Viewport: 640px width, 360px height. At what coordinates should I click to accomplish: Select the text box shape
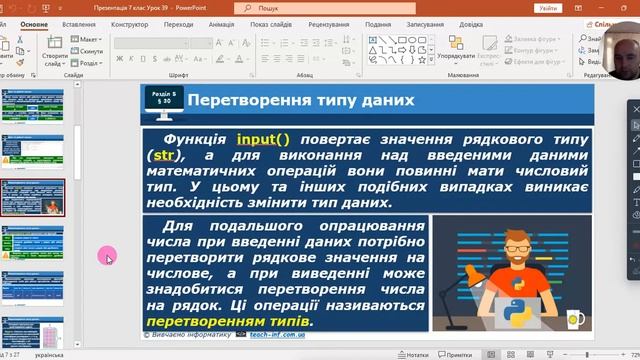tap(372, 40)
